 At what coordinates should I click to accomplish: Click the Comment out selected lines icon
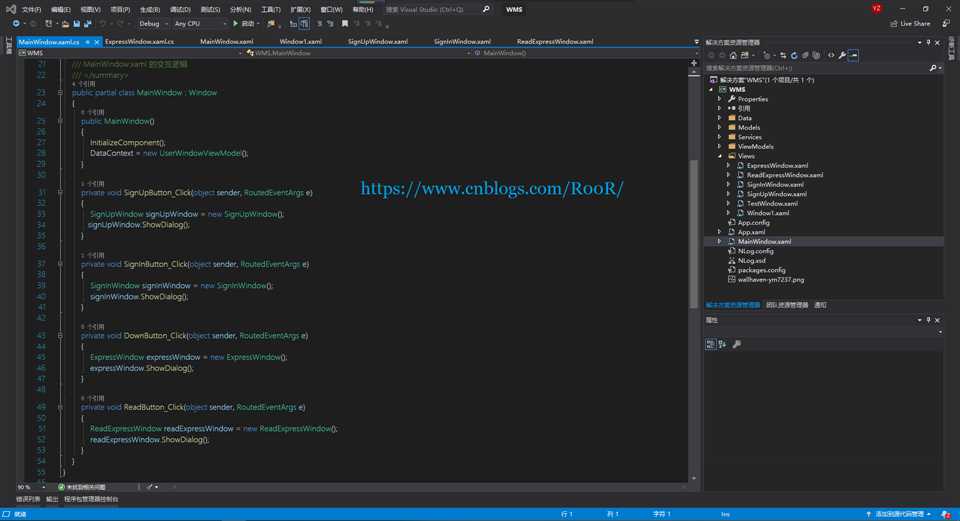click(x=319, y=23)
